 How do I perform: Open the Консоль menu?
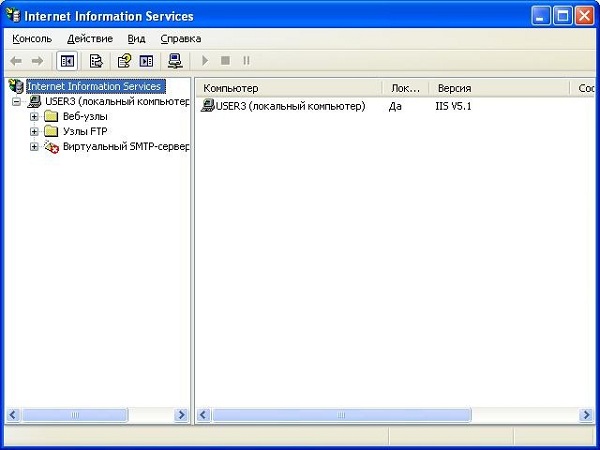point(32,39)
